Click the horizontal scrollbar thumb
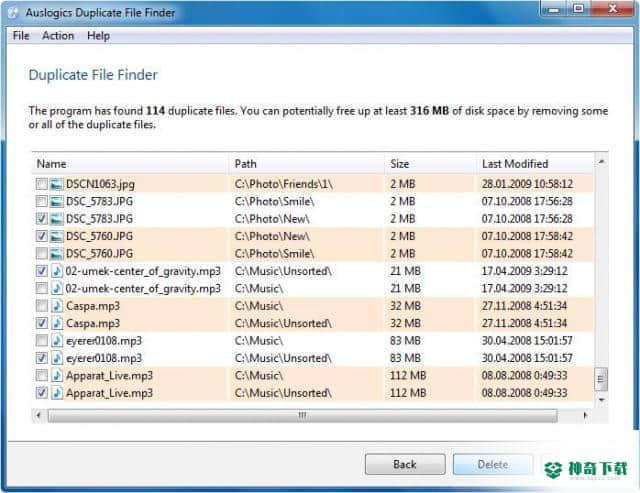This screenshot has height=493, width=640. tap(302, 415)
